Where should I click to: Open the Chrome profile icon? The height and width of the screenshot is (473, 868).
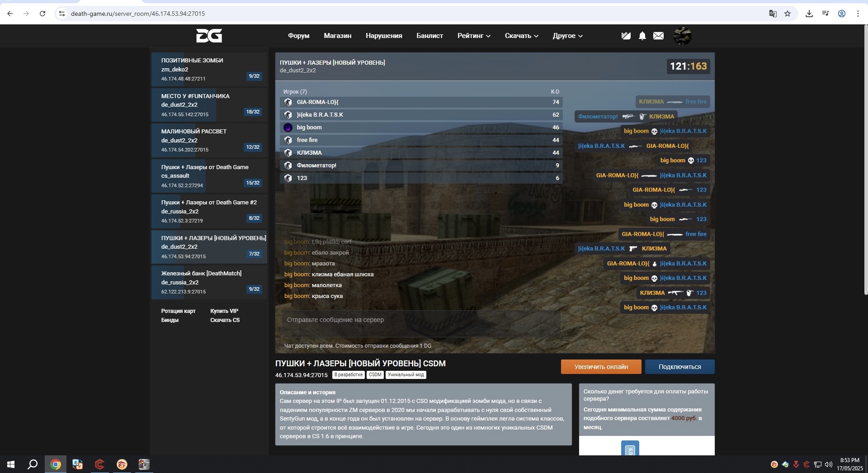coord(842,14)
